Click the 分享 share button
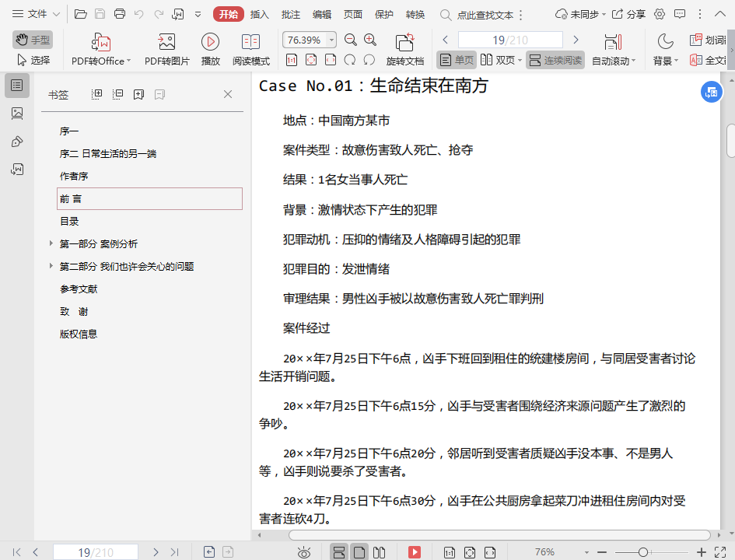This screenshot has width=735, height=560. click(628, 14)
